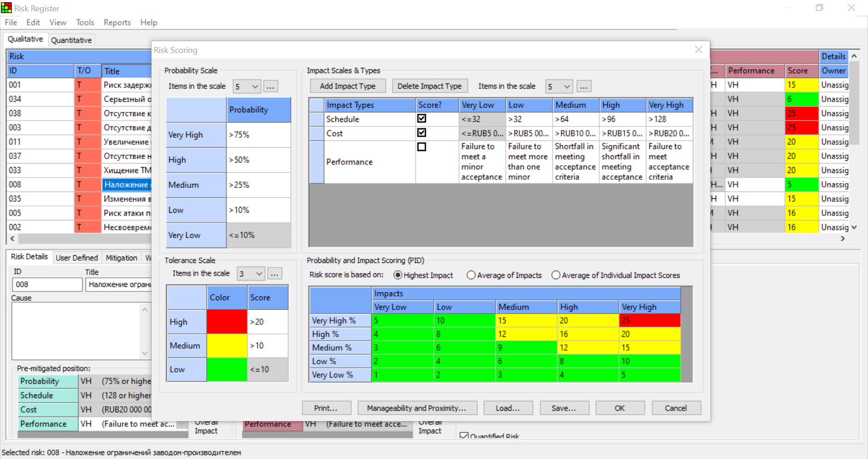Close the Risk Scoring dialog
This screenshot has height=459, width=868.
(x=698, y=50)
